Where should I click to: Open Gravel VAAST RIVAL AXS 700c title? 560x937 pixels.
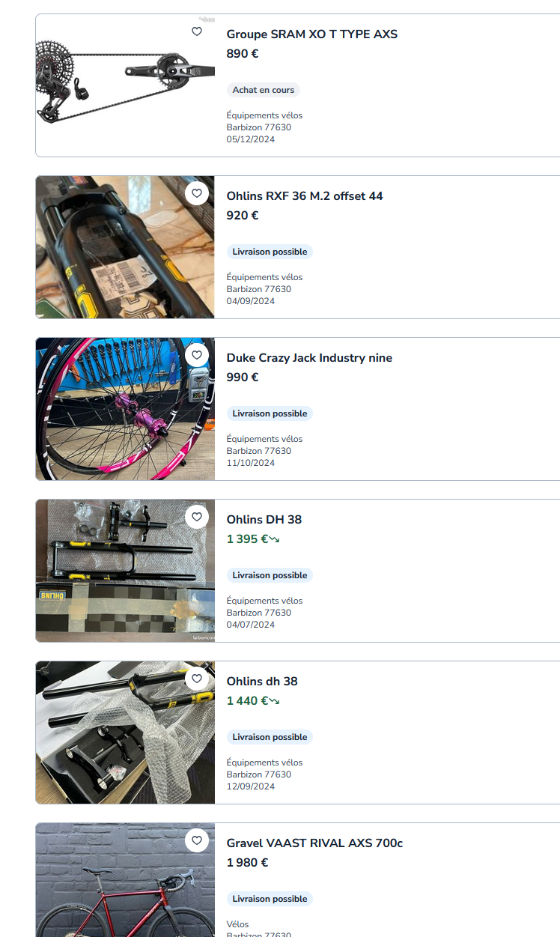point(314,843)
